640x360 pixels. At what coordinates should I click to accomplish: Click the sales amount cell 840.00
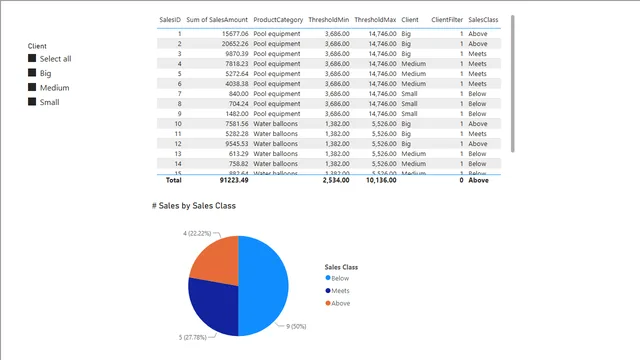(238, 93)
